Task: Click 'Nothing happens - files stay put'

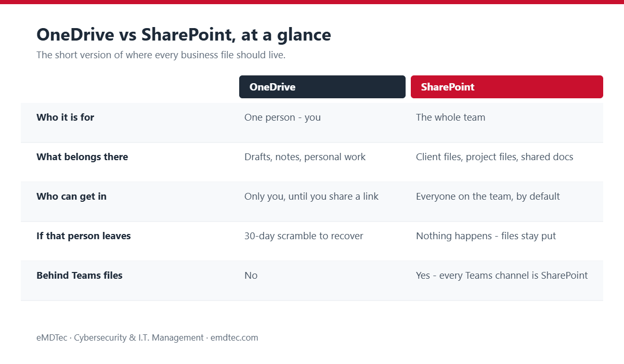Action: (x=486, y=236)
